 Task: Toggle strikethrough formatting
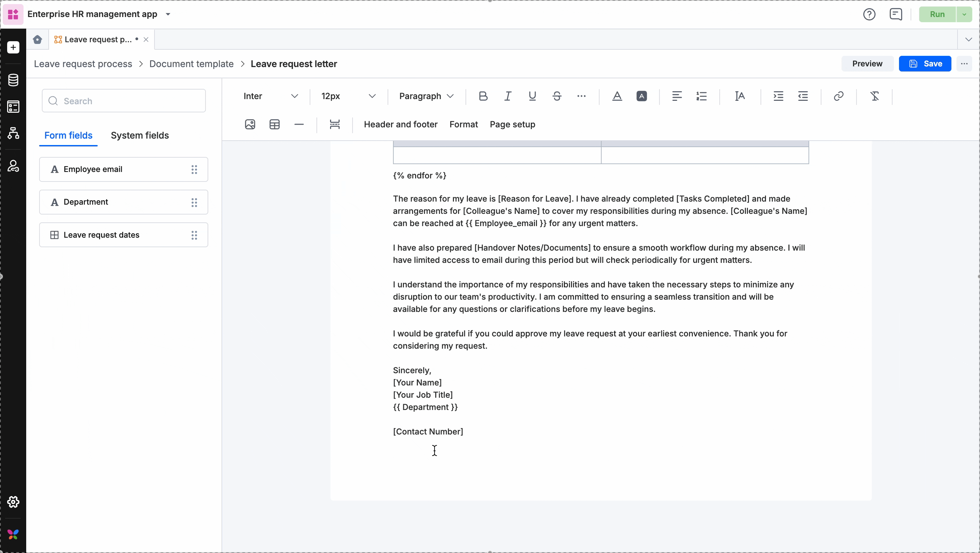coord(557,96)
